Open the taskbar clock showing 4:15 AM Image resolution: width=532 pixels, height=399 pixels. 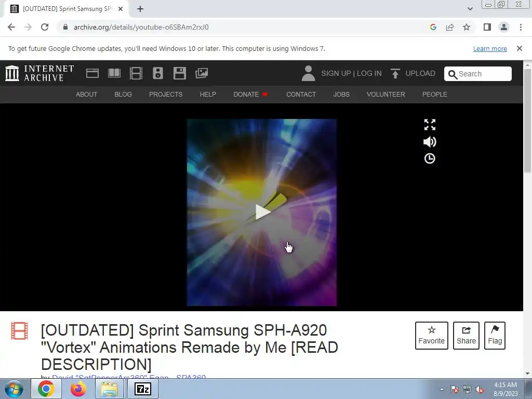[x=506, y=389]
